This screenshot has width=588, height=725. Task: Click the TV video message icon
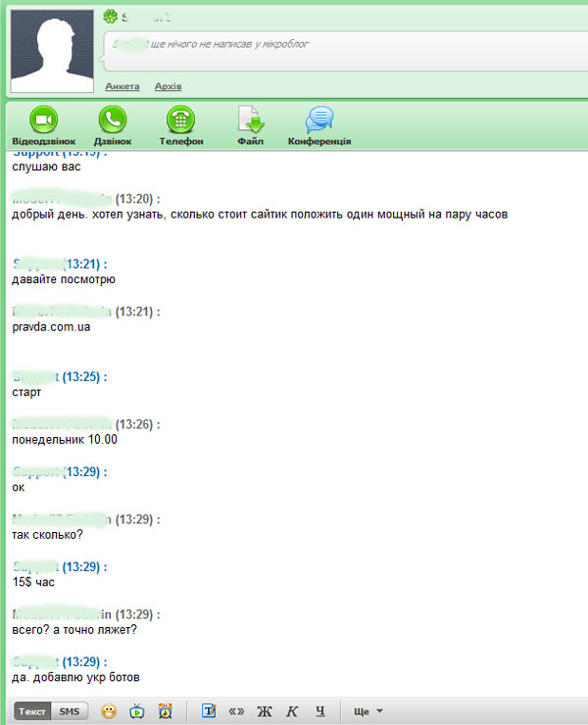pyautogui.click(x=137, y=711)
